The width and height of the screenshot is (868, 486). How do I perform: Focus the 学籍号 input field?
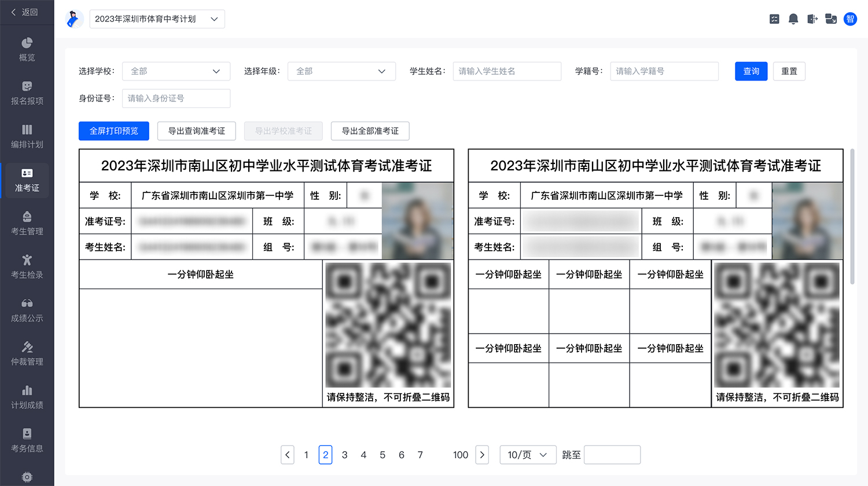664,71
